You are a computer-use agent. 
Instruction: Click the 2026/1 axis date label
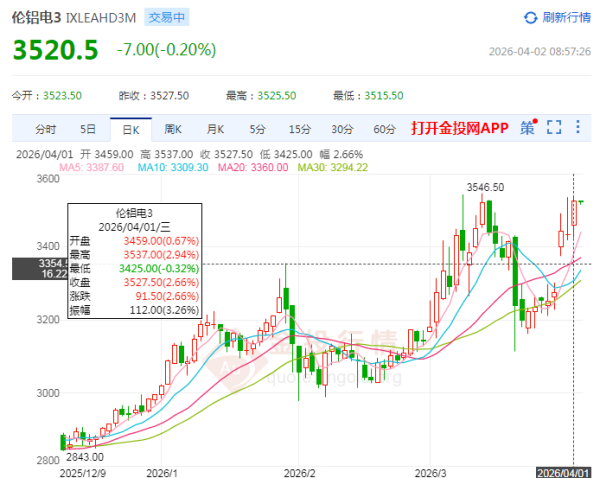(x=162, y=473)
